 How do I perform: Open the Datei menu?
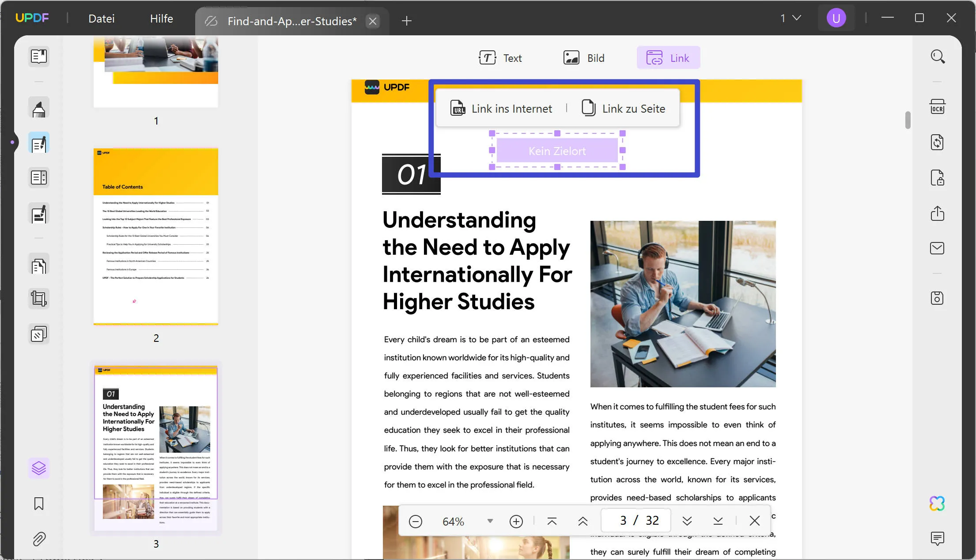pyautogui.click(x=102, y=19)
